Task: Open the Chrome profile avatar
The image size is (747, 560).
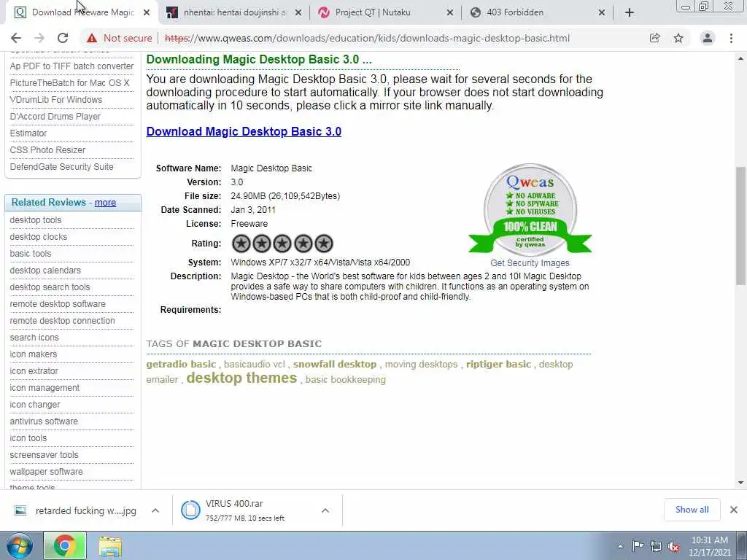Action: click(708, 38)
